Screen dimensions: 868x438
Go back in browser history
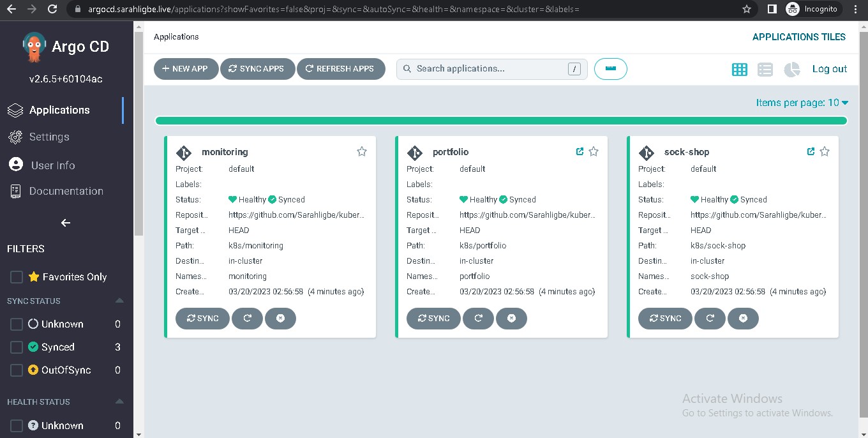(x=12, y=10)
